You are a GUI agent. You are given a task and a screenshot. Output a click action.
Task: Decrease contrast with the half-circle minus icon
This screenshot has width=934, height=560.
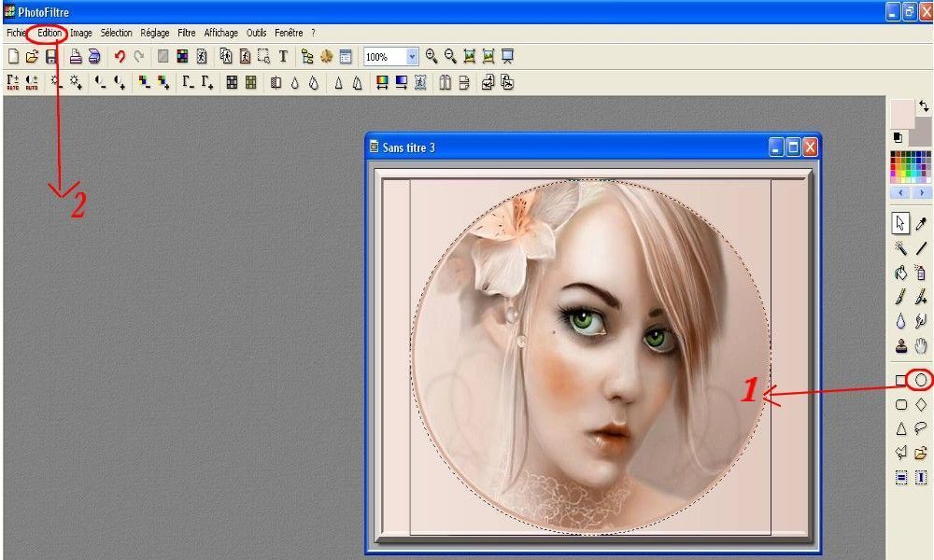[x=100, y=82]
